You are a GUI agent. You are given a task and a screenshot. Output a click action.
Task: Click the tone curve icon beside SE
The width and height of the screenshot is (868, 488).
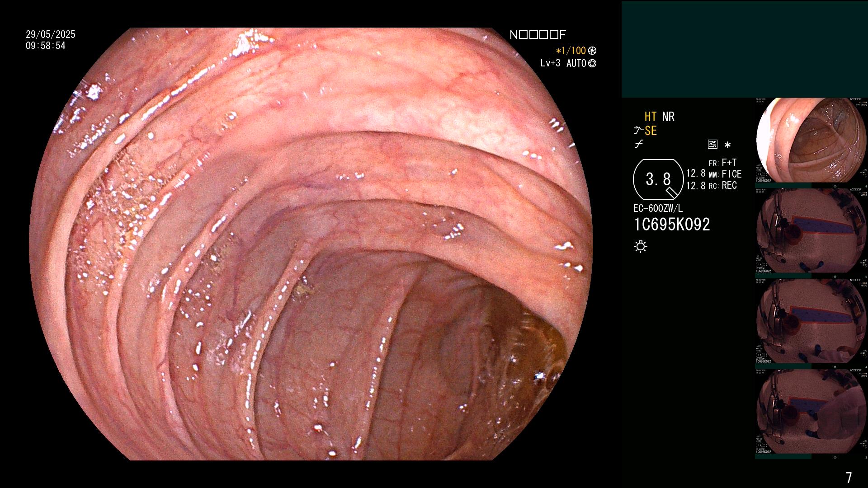click(638, 131)
